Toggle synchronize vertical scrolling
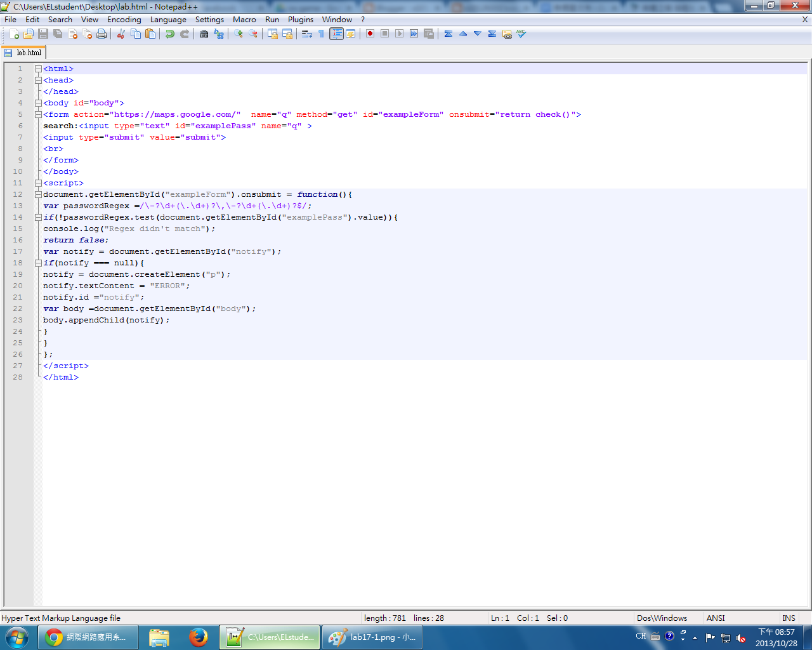Viewport: 812px width, 650px height. 272,34
